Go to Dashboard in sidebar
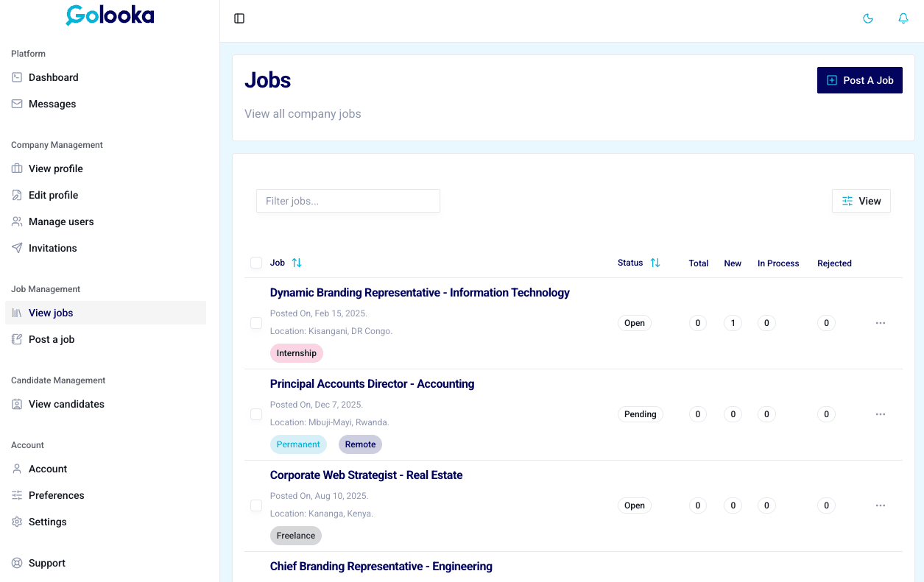The width and height of the screenshot is (924, 582). [53, 77]
